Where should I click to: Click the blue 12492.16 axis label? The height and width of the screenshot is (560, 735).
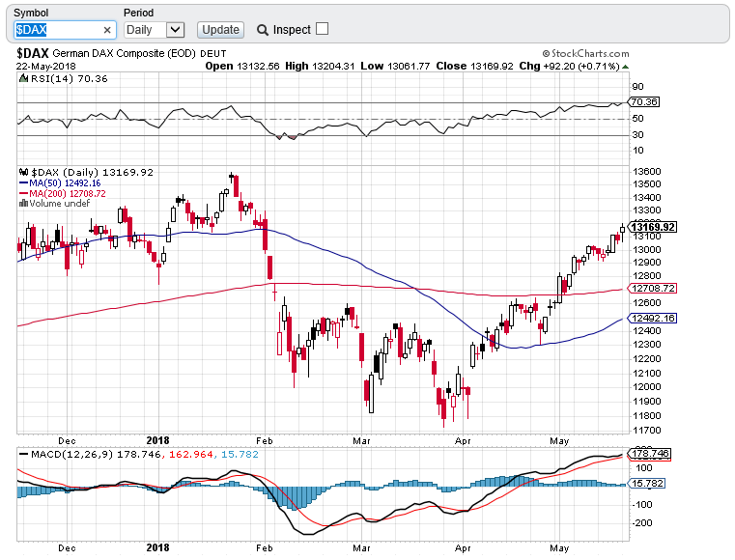653,319
